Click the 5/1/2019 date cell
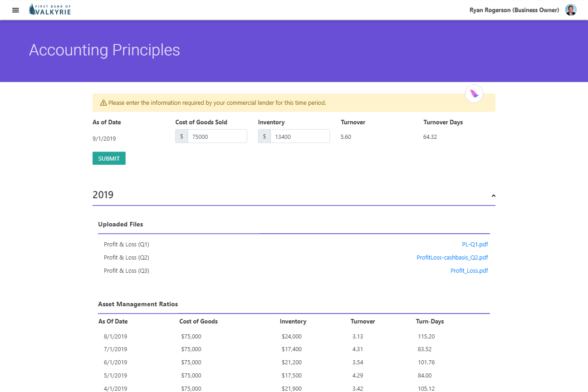The height and width of the screenshot is (392, 588). [115, 376]
